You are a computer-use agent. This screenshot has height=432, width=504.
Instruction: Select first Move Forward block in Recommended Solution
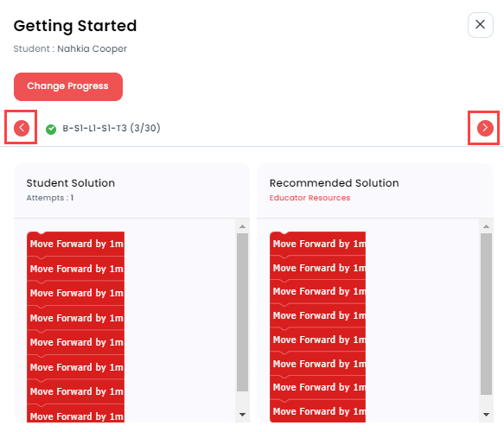(x=317, y=244)
